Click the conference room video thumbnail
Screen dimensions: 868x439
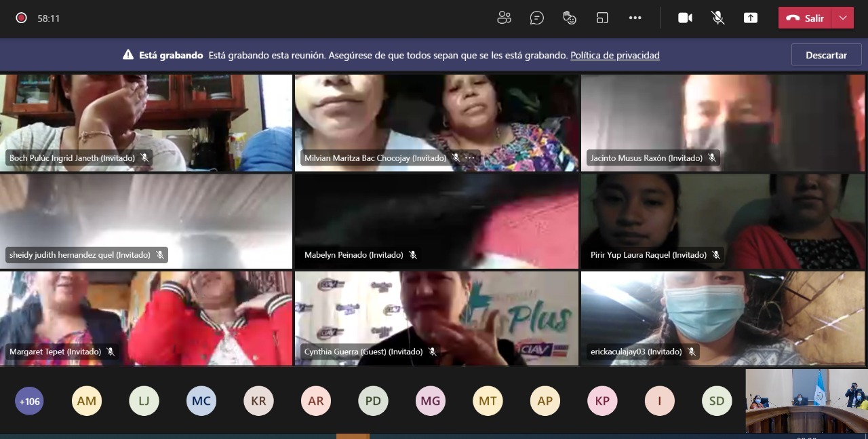pos(806,400)
